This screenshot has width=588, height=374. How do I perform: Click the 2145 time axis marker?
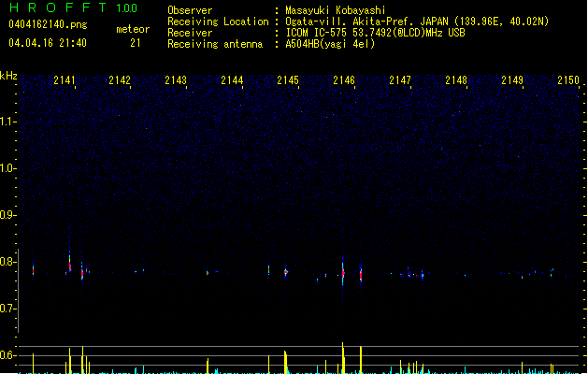288,80
